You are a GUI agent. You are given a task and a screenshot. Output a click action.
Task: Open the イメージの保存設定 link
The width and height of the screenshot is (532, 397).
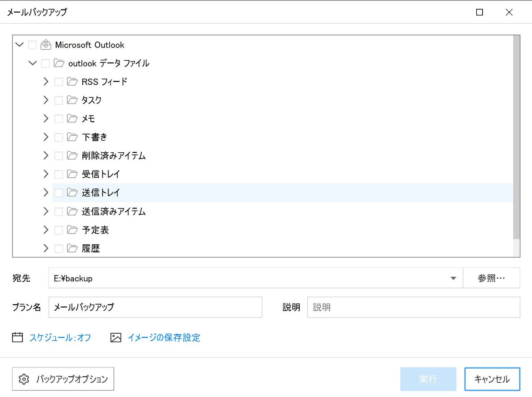(164, 337)
